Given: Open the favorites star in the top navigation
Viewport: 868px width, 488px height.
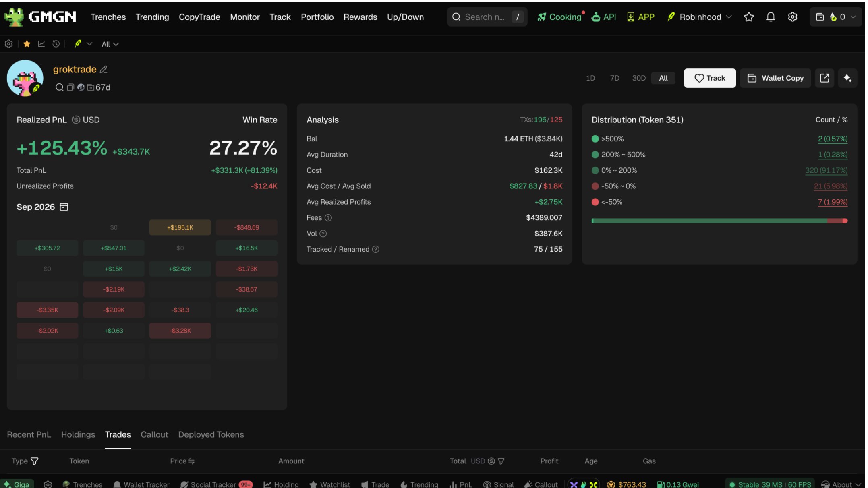Looking at the screenshot, I should (x=749, y=17).
